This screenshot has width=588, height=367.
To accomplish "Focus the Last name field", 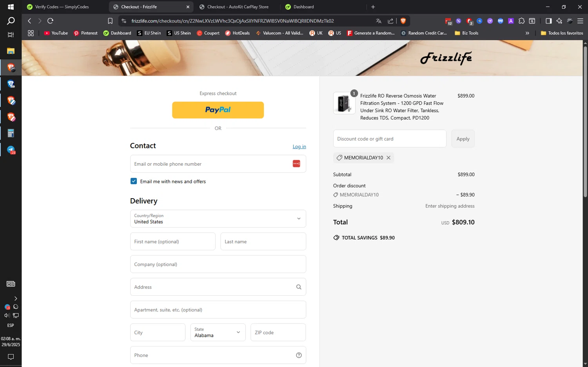I will coord(263,241).
